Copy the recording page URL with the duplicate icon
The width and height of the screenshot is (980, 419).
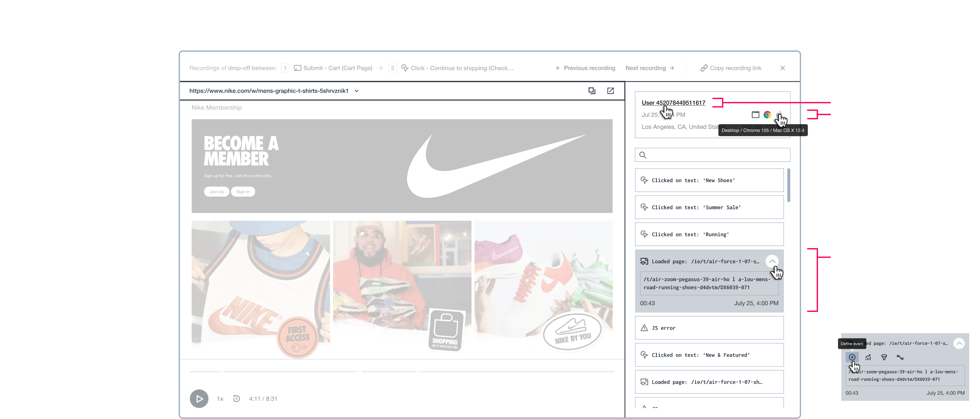point(591,90)
